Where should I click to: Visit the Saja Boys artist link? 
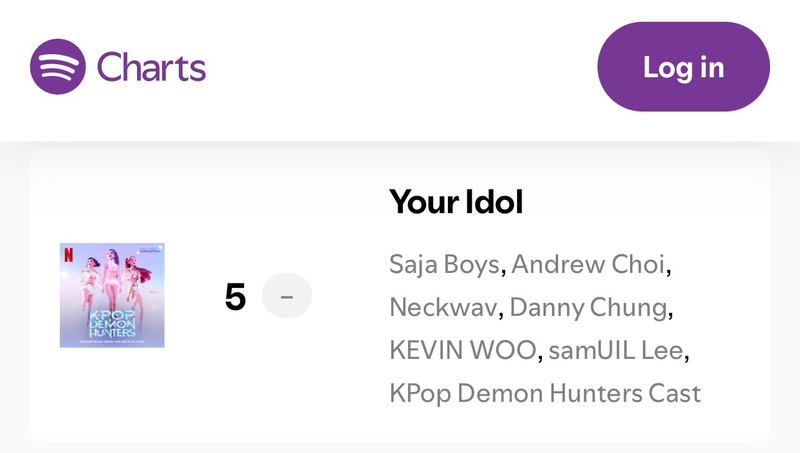[445, 265]
